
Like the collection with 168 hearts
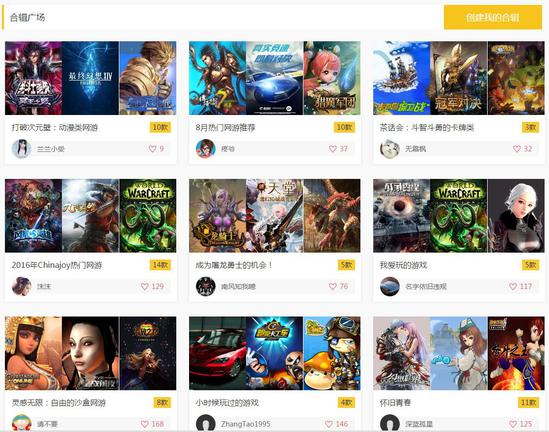pos(145,424)
